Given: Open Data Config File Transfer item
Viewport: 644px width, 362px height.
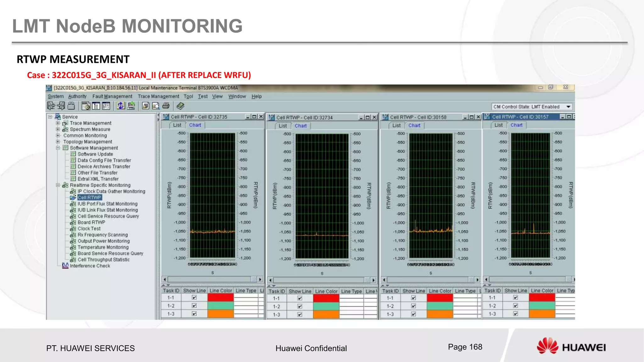Looking at the screenshot, I should [104, 160].
